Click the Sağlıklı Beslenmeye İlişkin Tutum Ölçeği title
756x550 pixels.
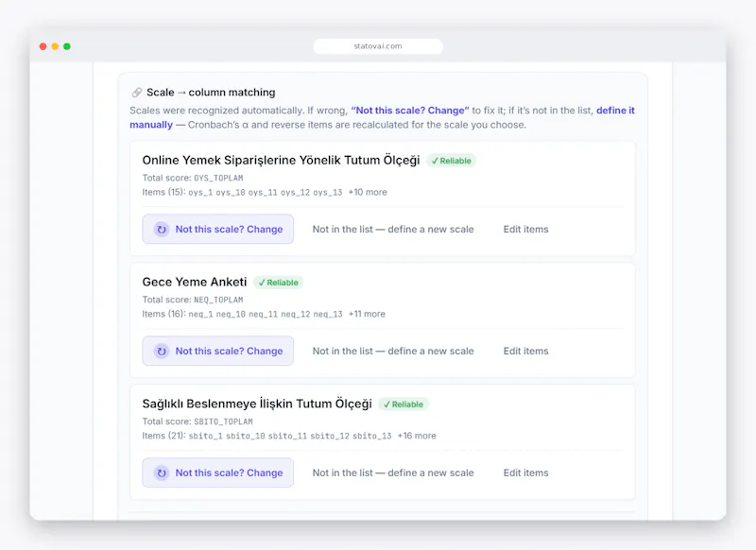point(257,404)
